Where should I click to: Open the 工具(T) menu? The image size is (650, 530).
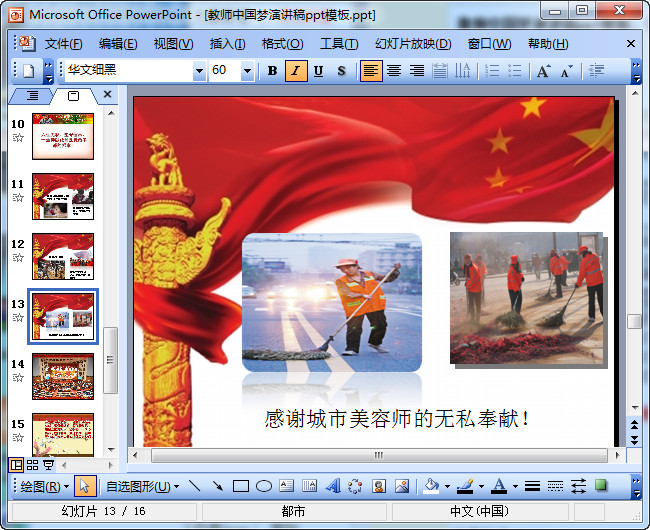339,44
